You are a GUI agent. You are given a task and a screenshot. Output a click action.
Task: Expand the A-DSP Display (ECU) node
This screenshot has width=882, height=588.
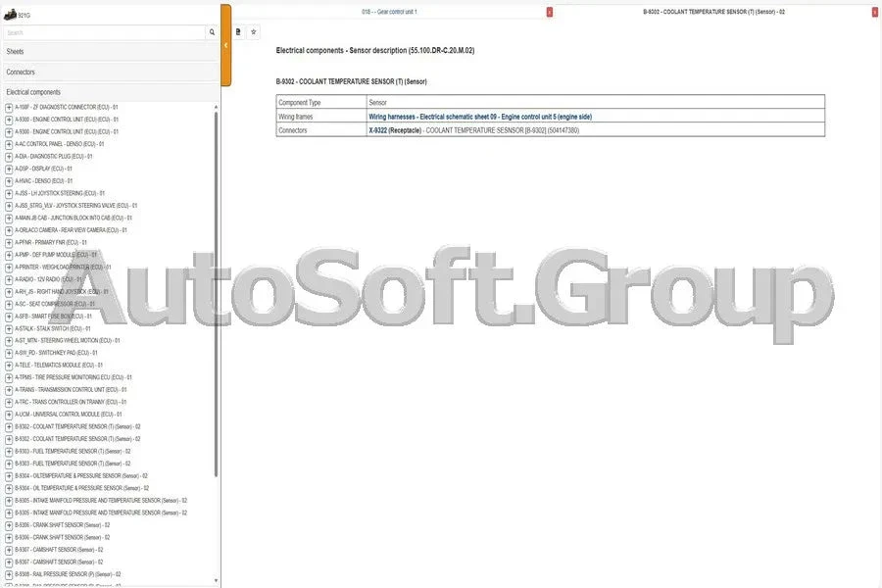pos(9,169)
